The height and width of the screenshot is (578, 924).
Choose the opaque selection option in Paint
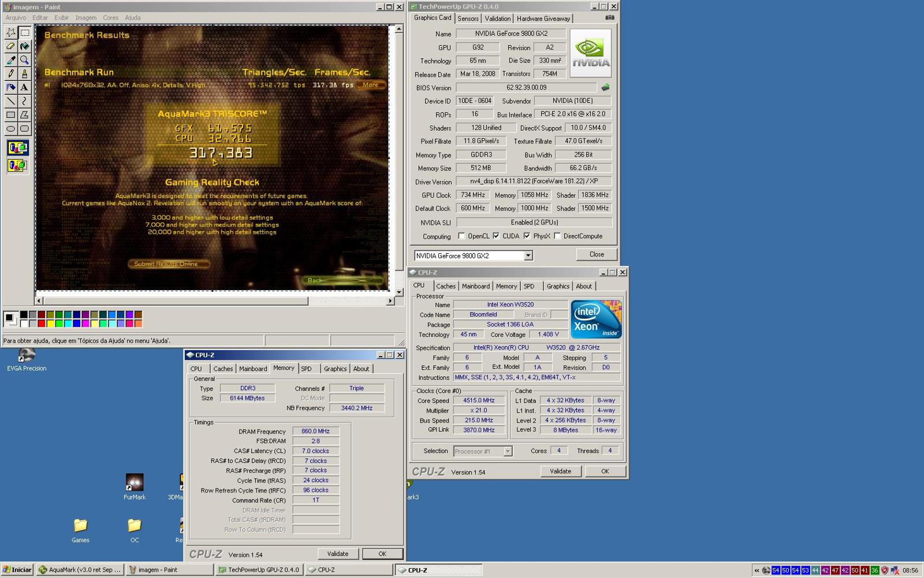click(18, 148)
